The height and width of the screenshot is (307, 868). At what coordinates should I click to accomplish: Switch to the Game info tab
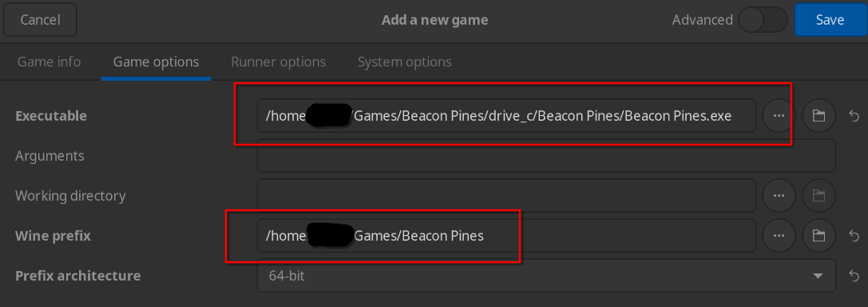[x=50, y=62]
